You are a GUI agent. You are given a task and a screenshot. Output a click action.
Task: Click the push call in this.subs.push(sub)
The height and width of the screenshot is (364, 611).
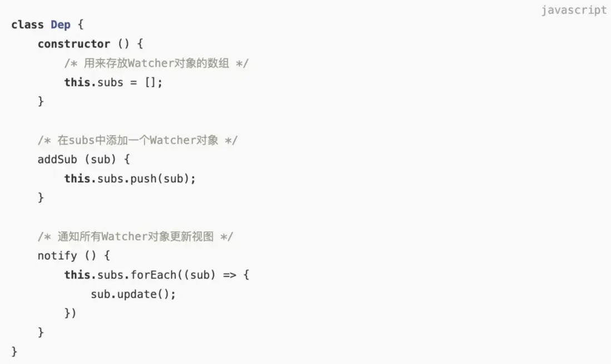coord(143,179)
